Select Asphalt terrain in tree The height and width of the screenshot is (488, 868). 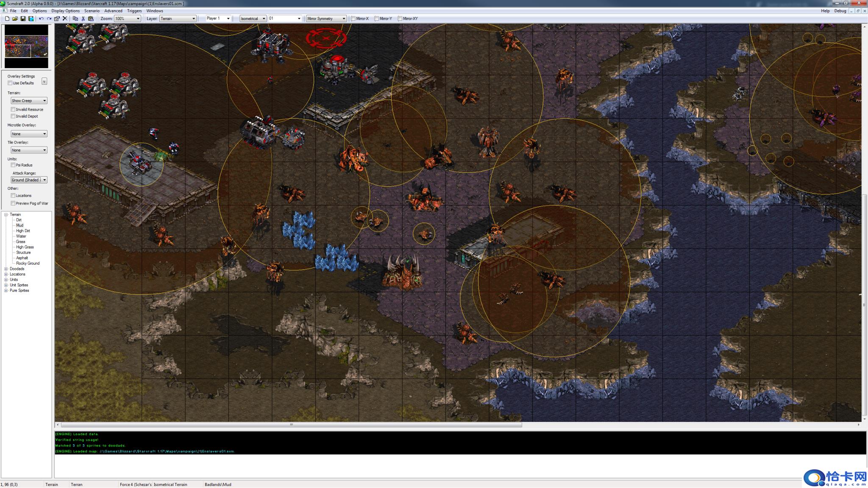tap(22, 258)
